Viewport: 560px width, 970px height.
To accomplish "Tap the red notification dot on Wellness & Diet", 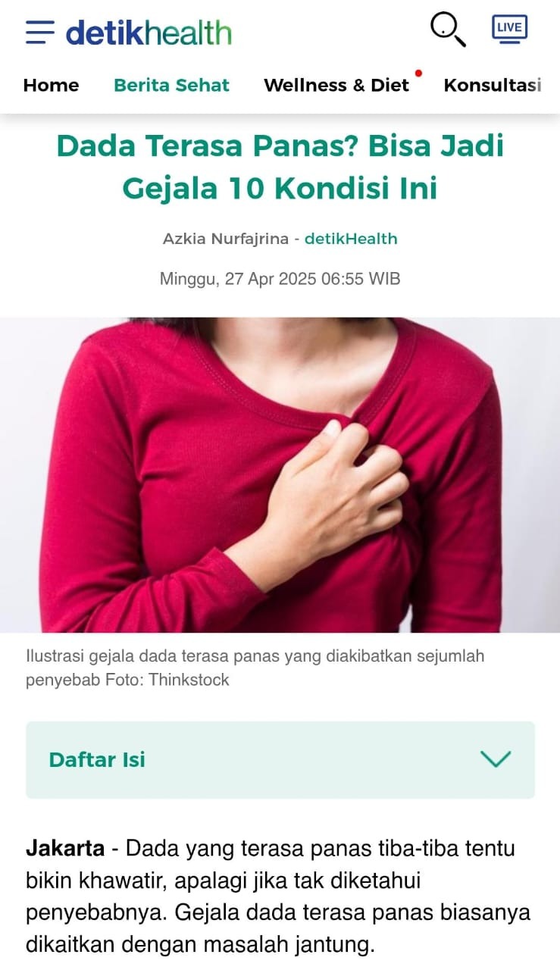I will tap(418, 74).
